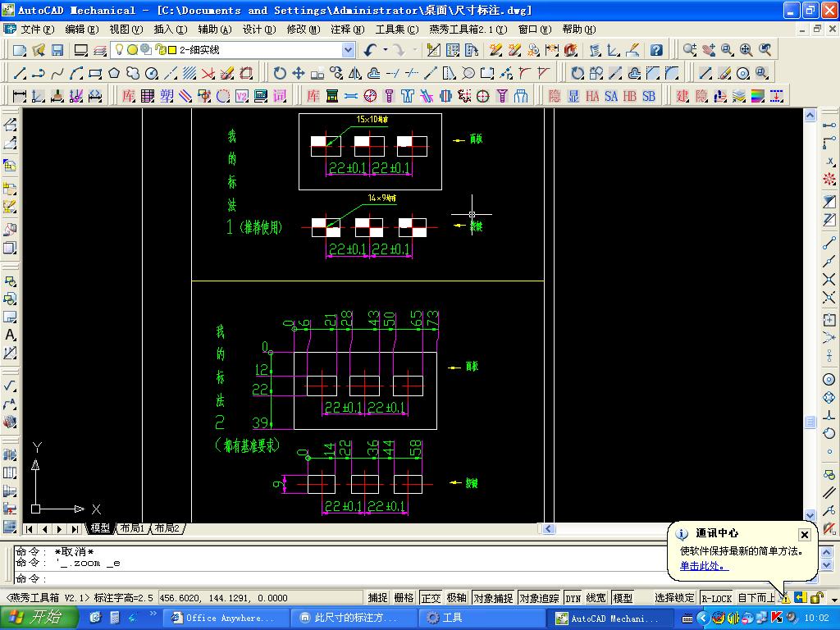Click the Linear dimension icon
This screenshot has height=630, width=840.
click(20, 96)
